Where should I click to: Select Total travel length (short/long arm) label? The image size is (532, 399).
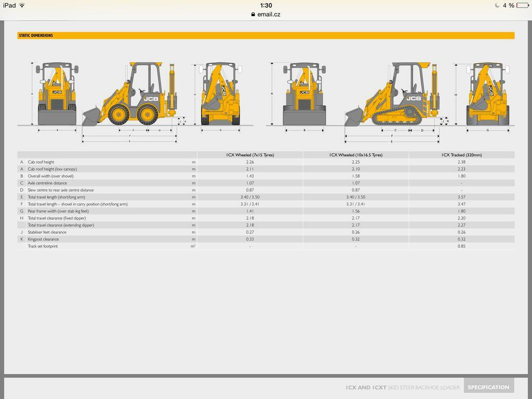pos(56,197)
